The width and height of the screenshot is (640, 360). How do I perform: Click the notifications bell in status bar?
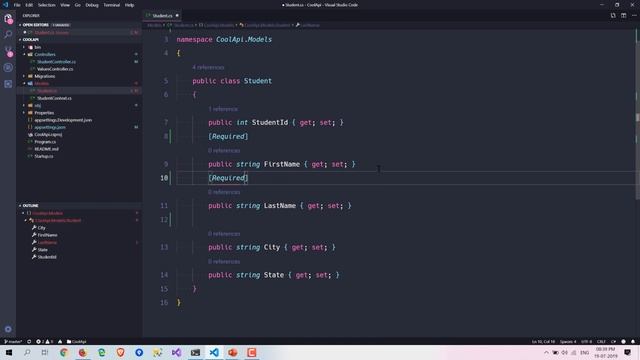[x=633, y=342]
